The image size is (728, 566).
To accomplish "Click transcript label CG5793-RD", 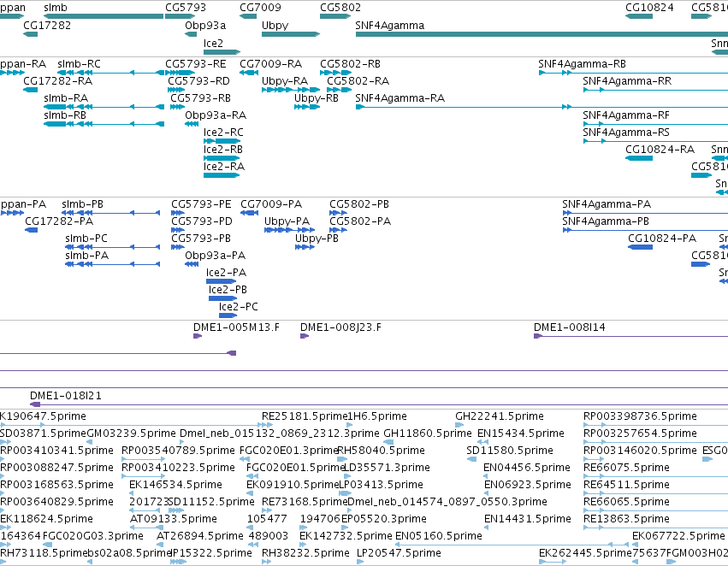I will 198,81.
